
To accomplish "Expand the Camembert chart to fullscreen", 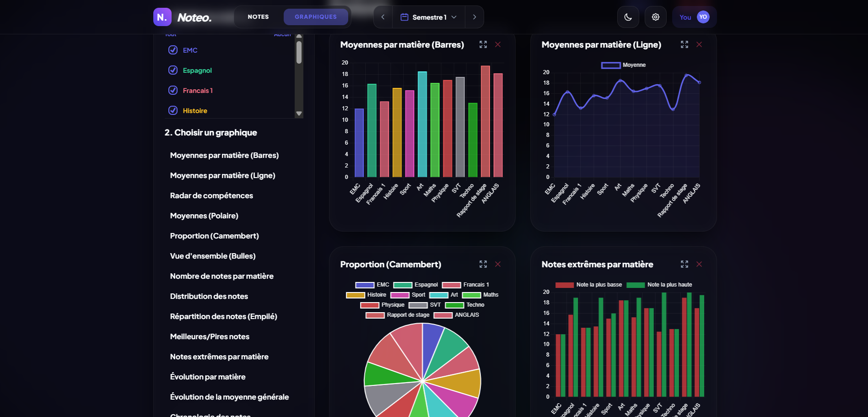I will click(x=483, y=264).
